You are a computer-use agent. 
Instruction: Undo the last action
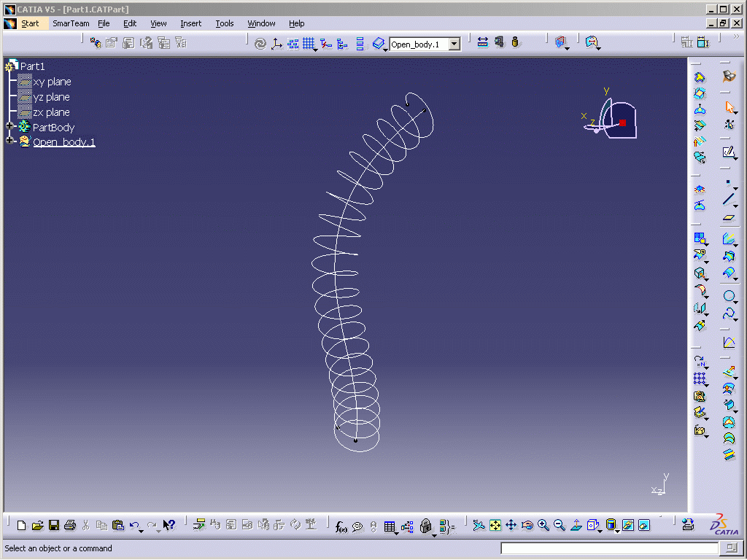134,525
